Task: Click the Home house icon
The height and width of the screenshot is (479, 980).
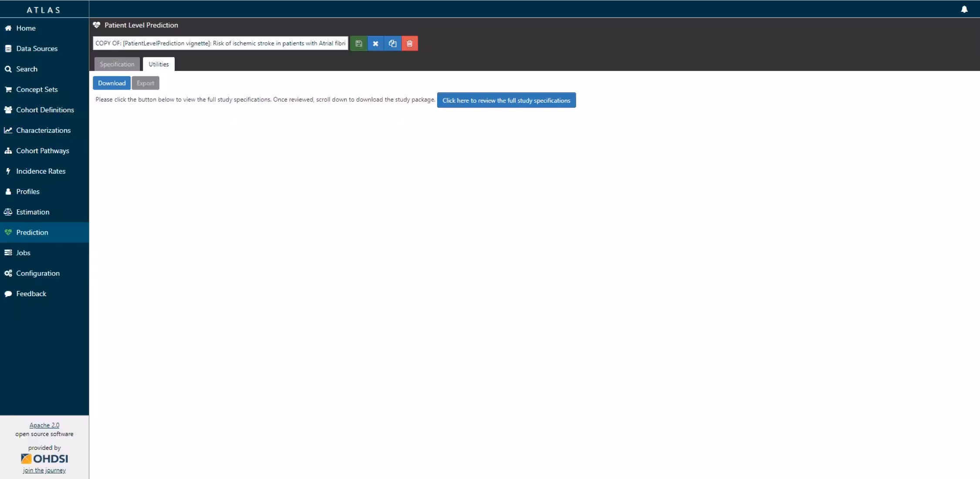Action: pyautogui.click(x=8, y=28)
